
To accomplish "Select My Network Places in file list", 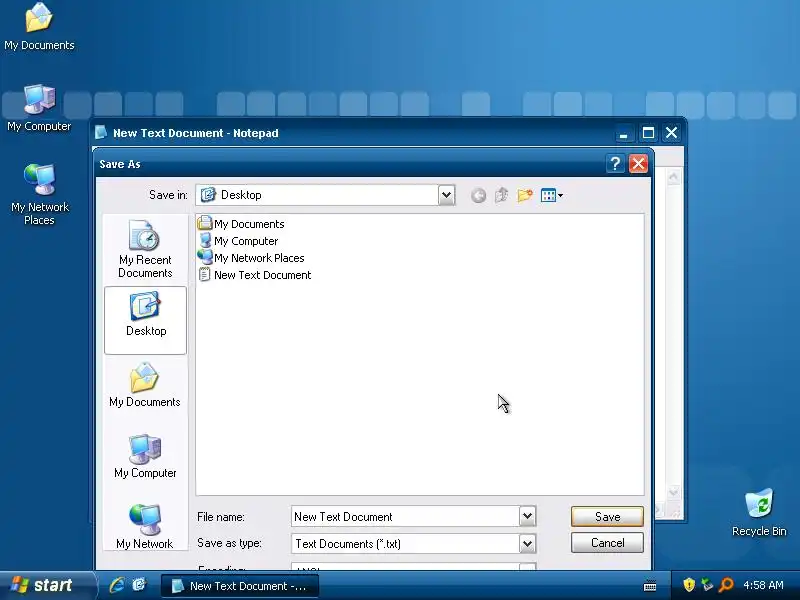I will coord(251,258).
